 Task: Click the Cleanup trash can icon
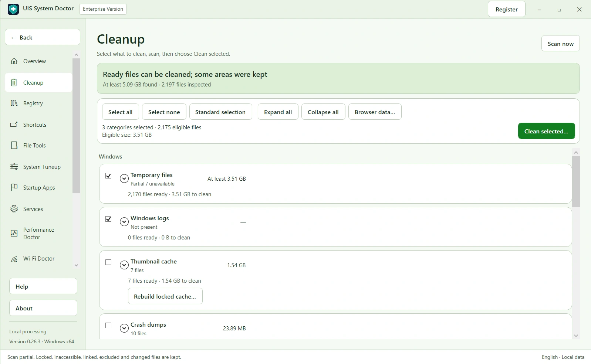point(14,82)
